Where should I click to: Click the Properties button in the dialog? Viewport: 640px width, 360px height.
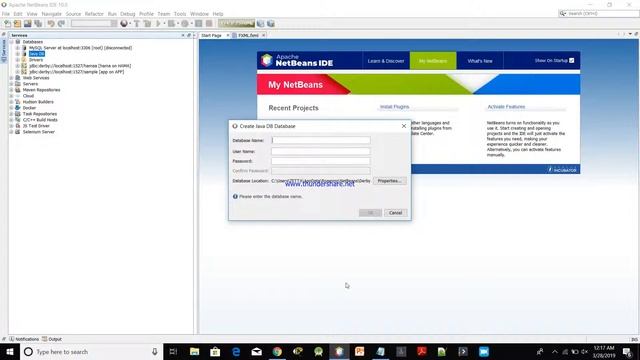[x=389, y=181]
